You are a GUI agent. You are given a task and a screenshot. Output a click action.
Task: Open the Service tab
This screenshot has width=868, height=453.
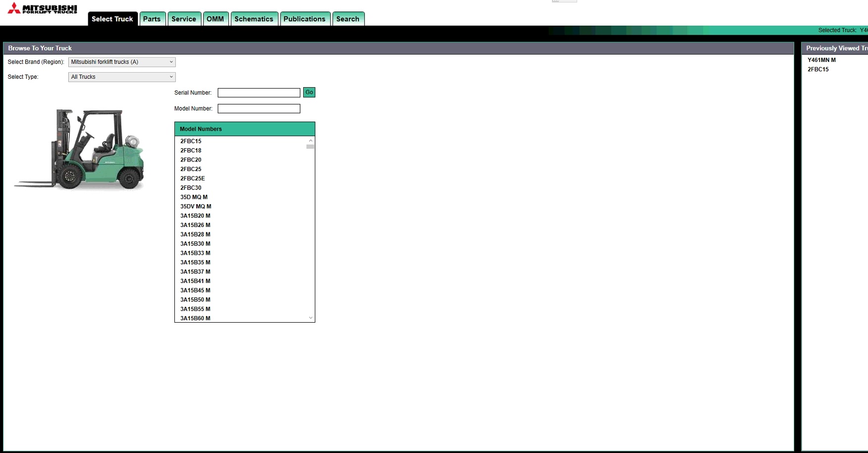tap(184, 19)
